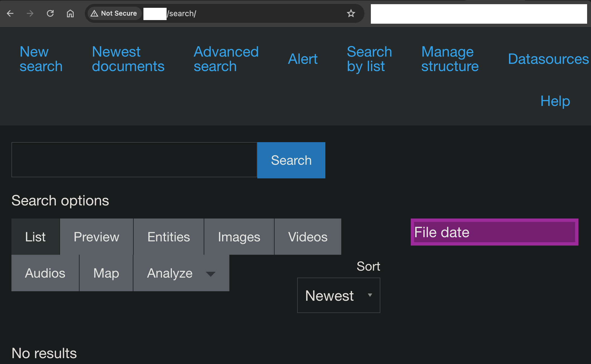Open the Sort dropdown set to Newest

click(x=338, y=295)
